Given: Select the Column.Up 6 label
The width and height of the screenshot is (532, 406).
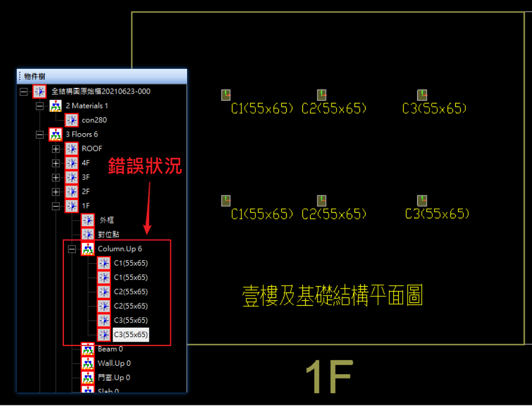Looking at the screenshot, I should pos(120,249).
